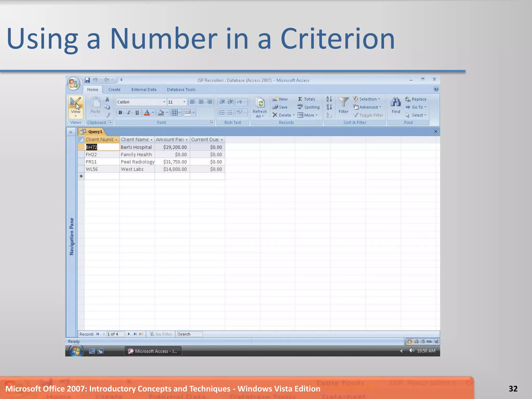Click the decrease indent icon
Screen dimensions: 532x399
tap(222, 102)
